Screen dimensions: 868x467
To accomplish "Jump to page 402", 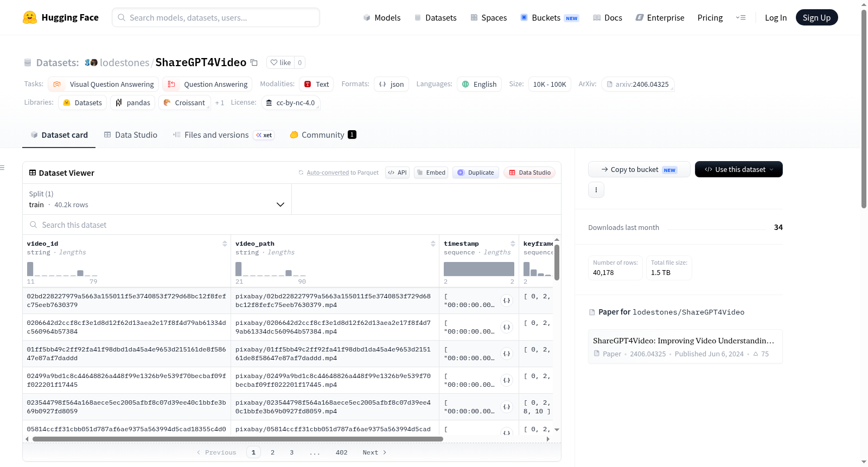I will [341, 452].
